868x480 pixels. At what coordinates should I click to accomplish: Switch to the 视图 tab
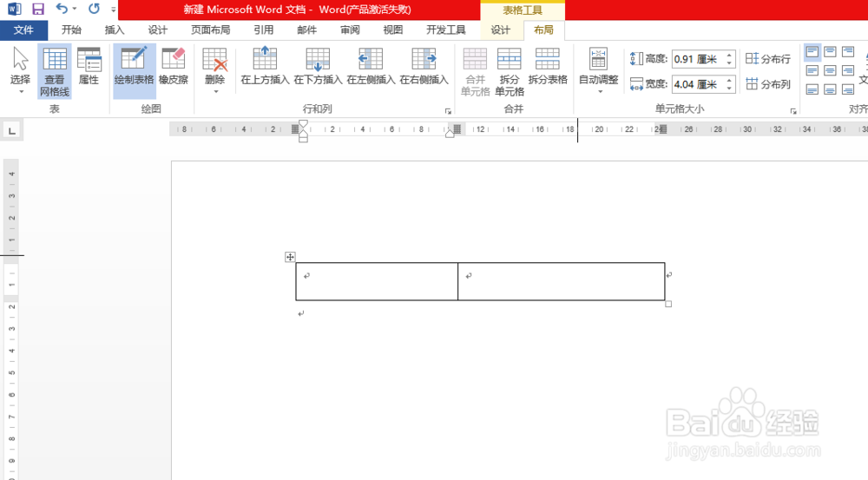(393, 30)
